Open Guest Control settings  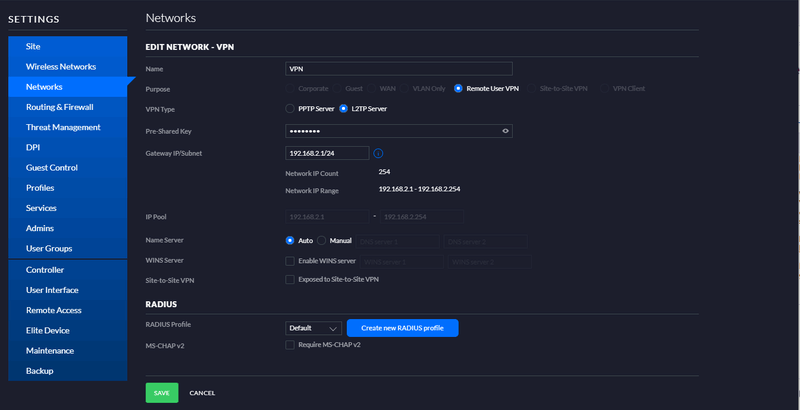click(x=67, y=168)
